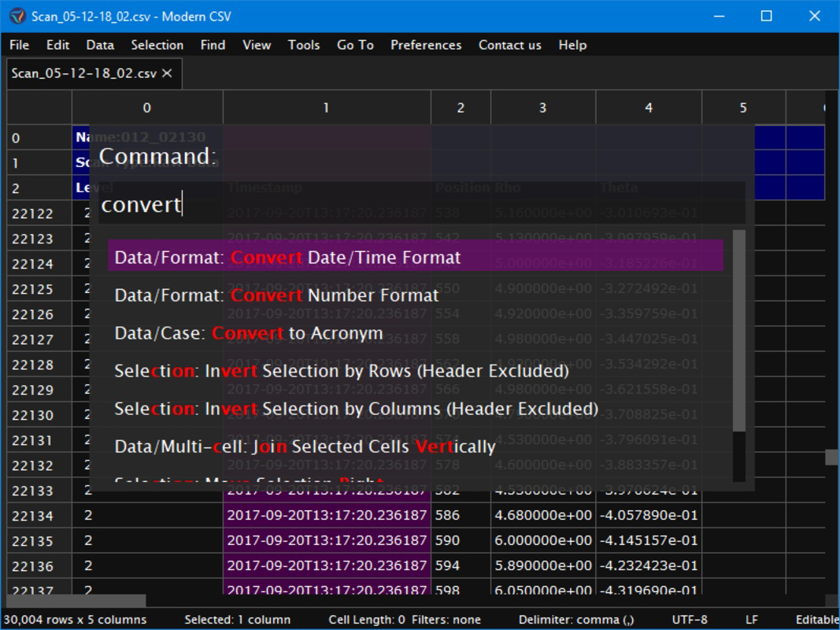Open the Data menu
The width and height of the screenshot is (840, 630).
pyautogui.click(x=100, y=45)
